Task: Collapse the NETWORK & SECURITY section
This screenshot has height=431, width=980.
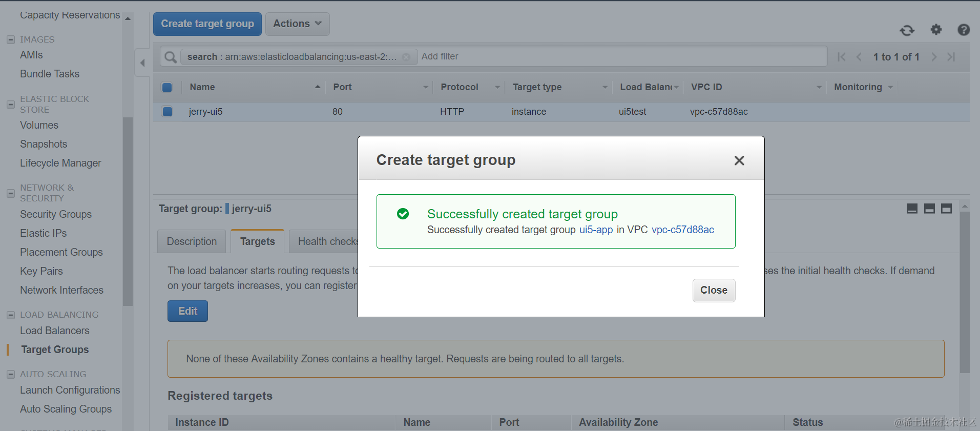Action: (10, 193)
